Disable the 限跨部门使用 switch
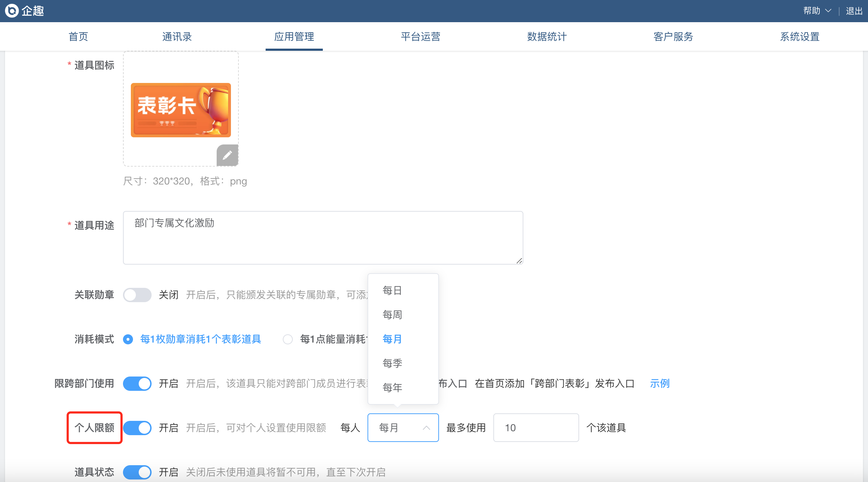Image resolution: width=868 pixels, height=482 pixels. tap(137, 384)
